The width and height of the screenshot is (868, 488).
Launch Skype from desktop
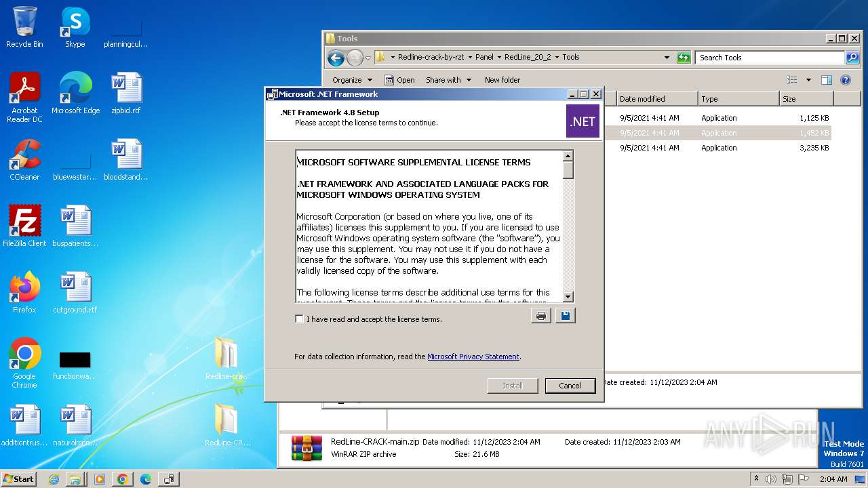click(75, 27)
